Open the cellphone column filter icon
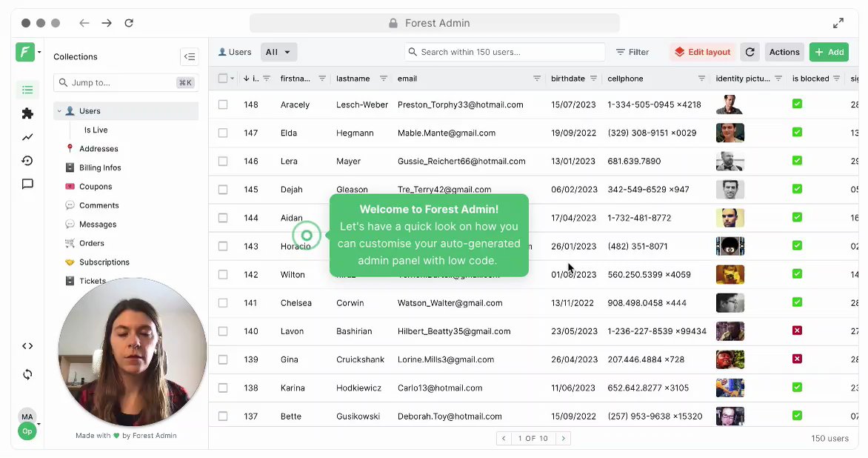Viewport: 868px width, 458px height. click(x=701, y=79)
